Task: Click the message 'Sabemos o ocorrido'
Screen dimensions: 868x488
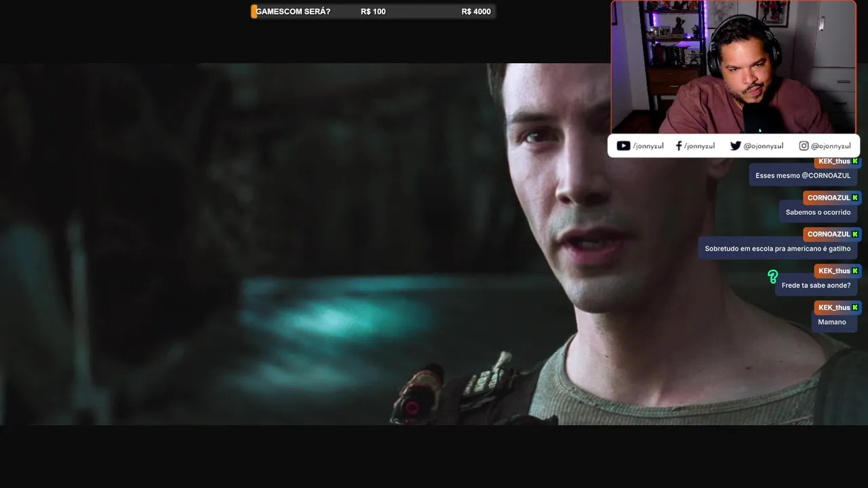Action: (818, 212)
